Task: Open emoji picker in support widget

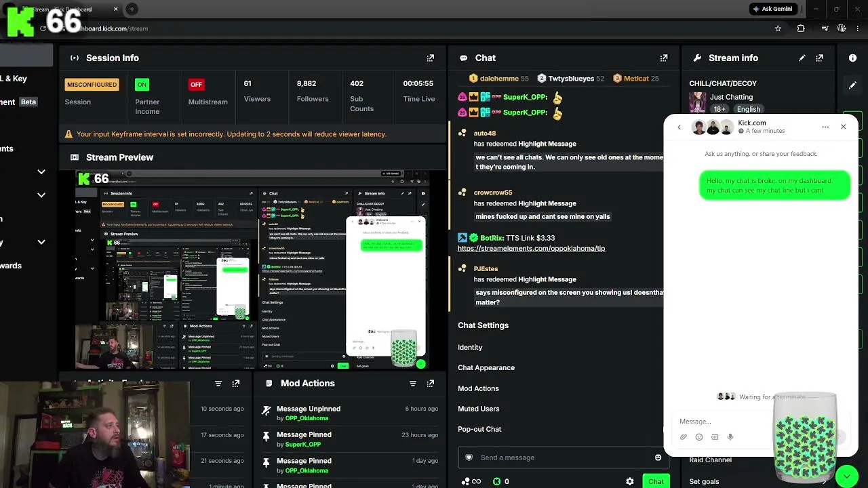Action: point(699,437)
